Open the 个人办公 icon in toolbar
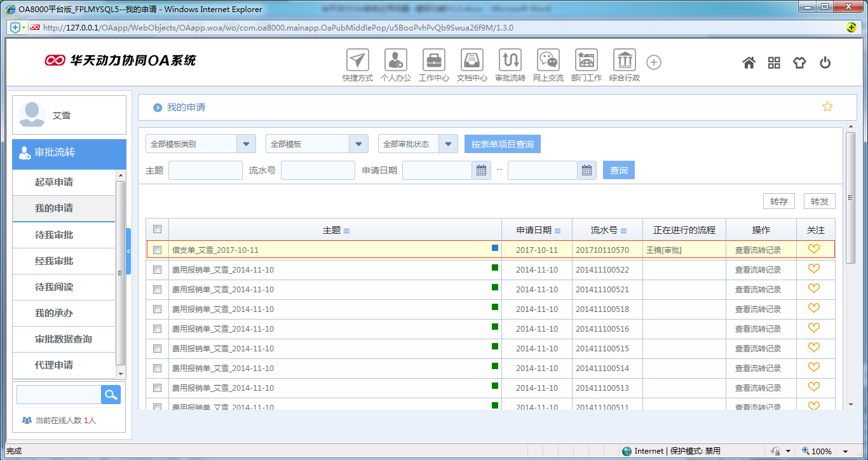Viewport: 868px width, 460px height. tap(395, 60)
